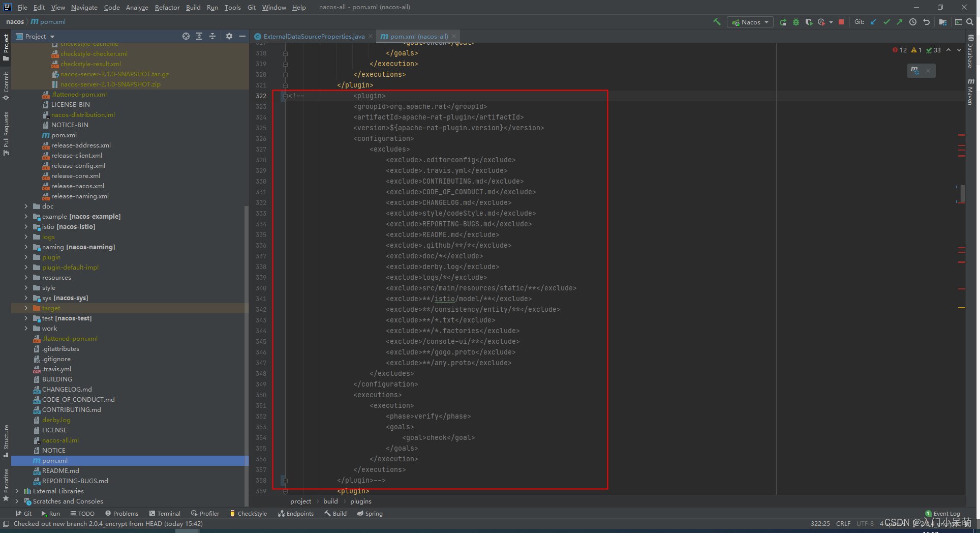The width and height of the screenshot is (980, 533).
Task: Open the Build menu
Action: pyautogui.click(x=193, y=7)
